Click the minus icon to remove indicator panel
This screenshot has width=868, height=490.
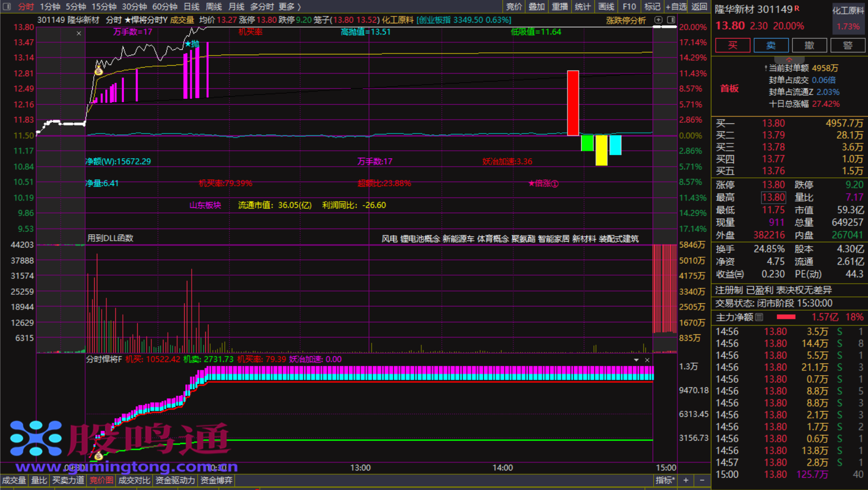click(702, 480)
